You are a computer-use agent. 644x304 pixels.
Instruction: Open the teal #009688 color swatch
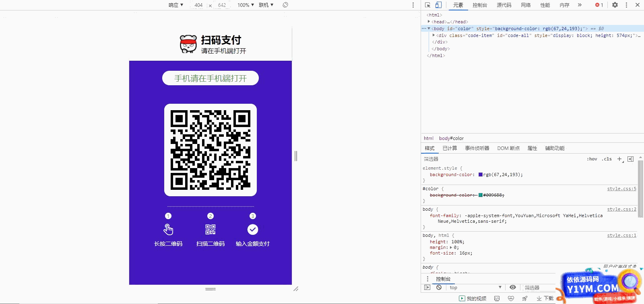[x=480, y=195]
